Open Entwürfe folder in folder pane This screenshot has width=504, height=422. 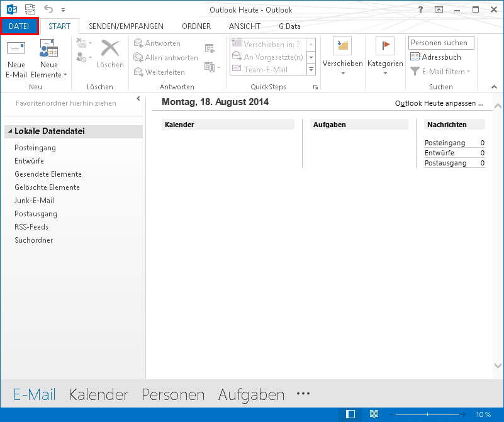(29, 161)
